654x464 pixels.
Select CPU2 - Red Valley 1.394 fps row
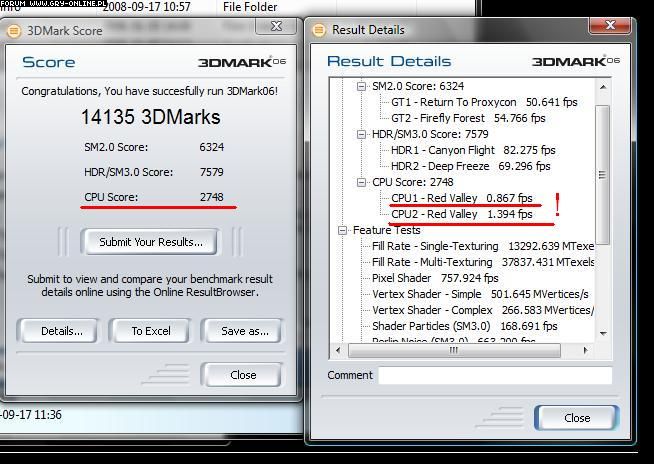[x=462, y=214]
